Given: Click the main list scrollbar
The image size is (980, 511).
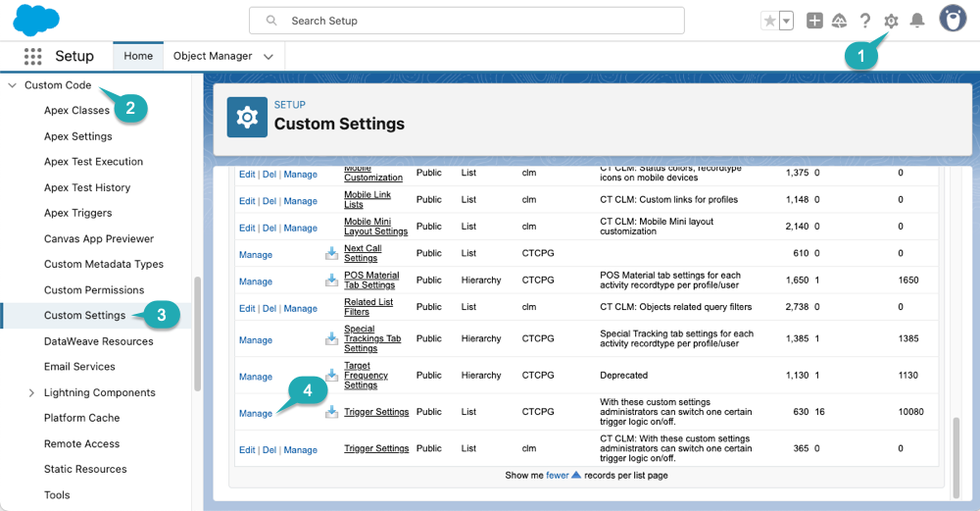Looking at the screenshot, I should (x=955, y=458).
